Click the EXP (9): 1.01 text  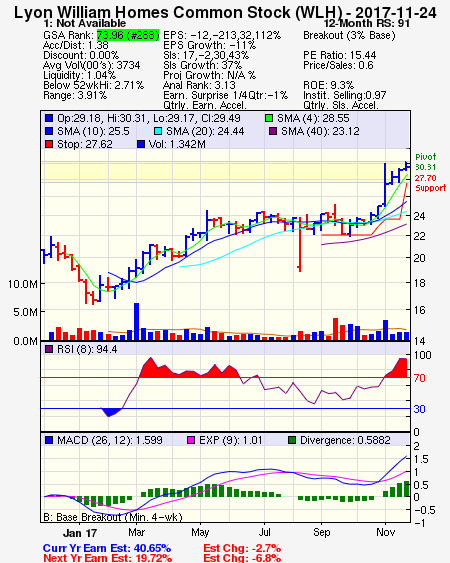pyautogui.click(x=231, y=440)
